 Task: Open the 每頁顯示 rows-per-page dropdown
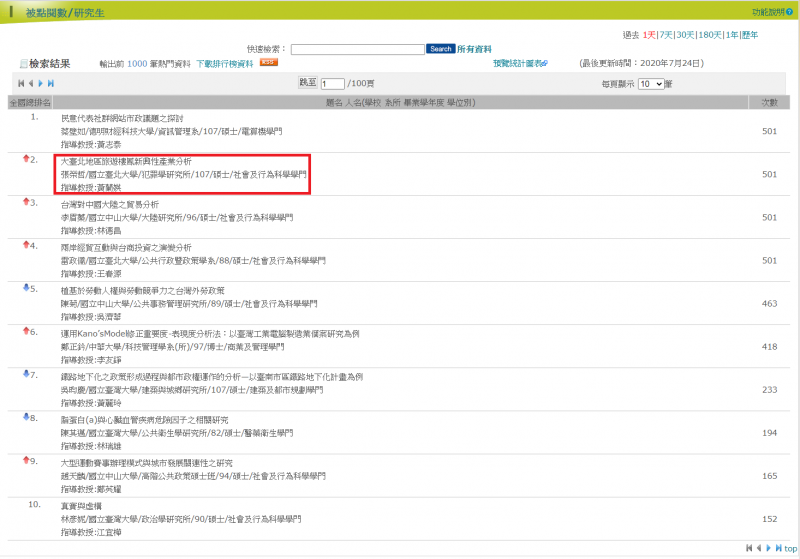(650, 84)
